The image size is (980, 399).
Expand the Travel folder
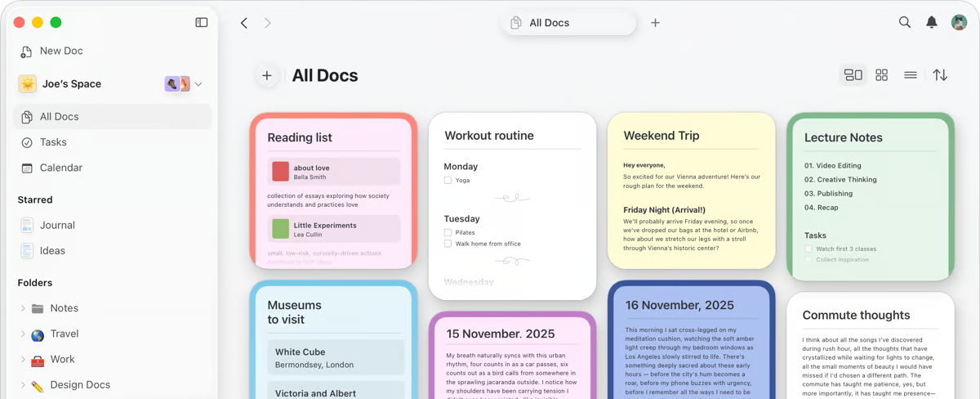23,334
